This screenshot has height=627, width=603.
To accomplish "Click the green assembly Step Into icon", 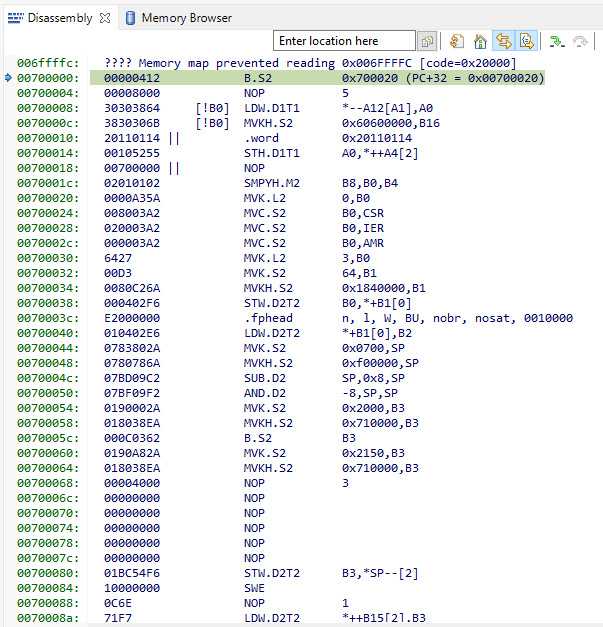I will click(x=556, y=41).
